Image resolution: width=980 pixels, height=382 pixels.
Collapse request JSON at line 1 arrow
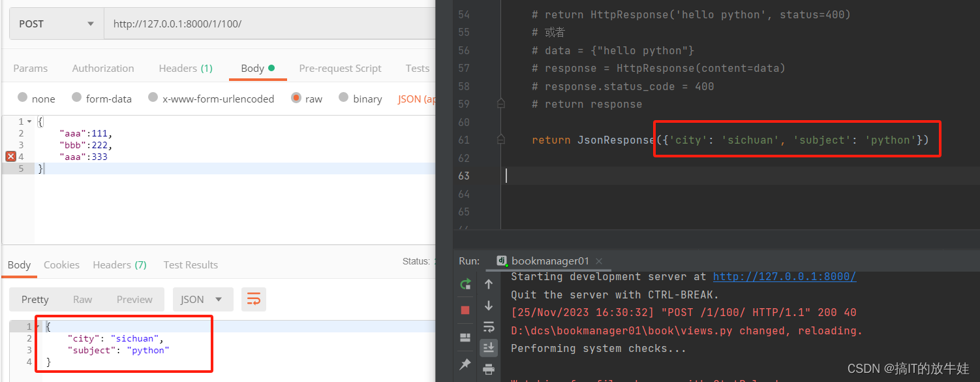click(29, 122)
